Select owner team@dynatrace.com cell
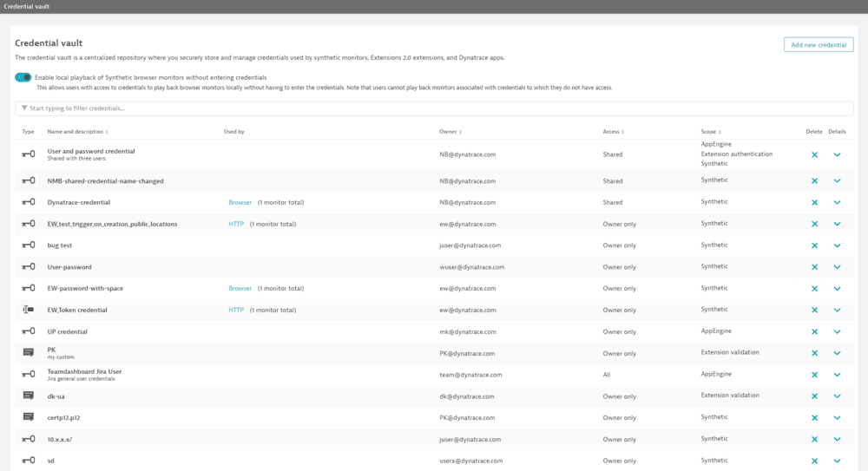Image resolution: width=868 pixels, height=471 pixels. (470, 375)
